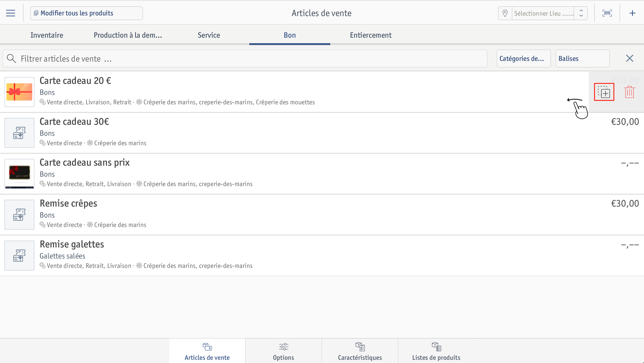Screen dimensions: 644x363
Task: Delete Carte cadeau 20 € with trash icon
Action: point(629,92)
